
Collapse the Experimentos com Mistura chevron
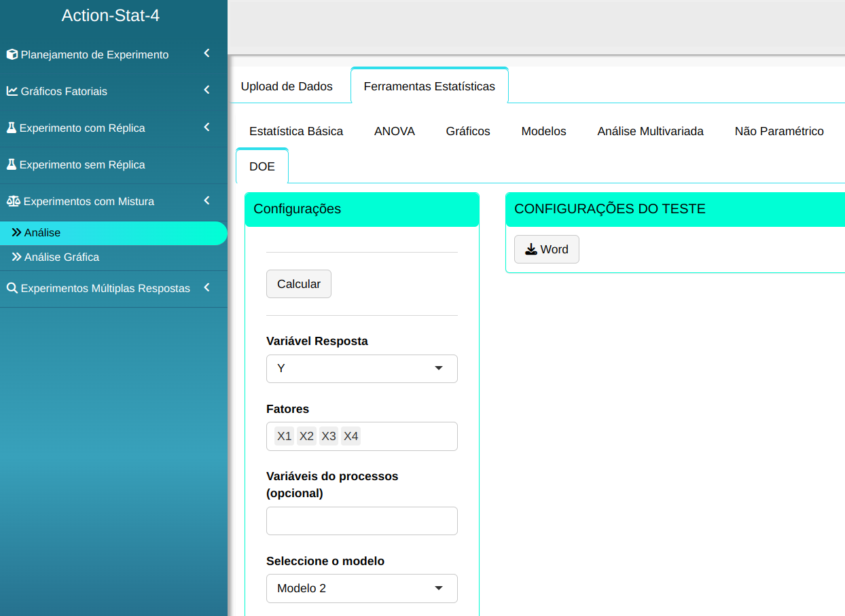[x=206, y=200]
